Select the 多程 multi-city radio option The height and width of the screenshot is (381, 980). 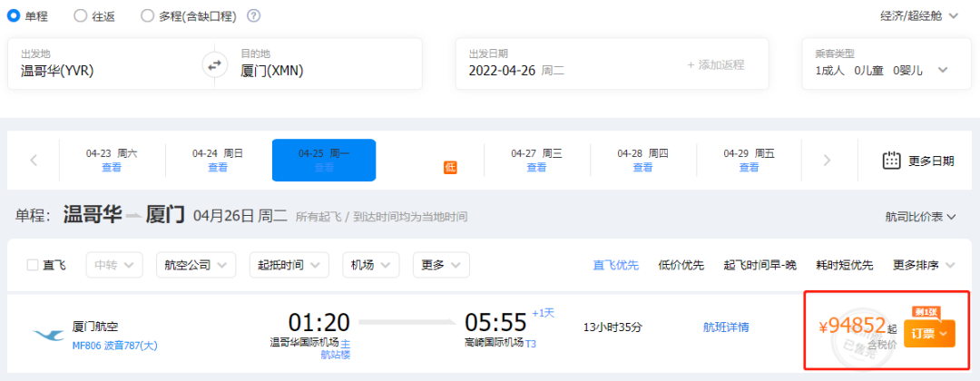point(148,15)
